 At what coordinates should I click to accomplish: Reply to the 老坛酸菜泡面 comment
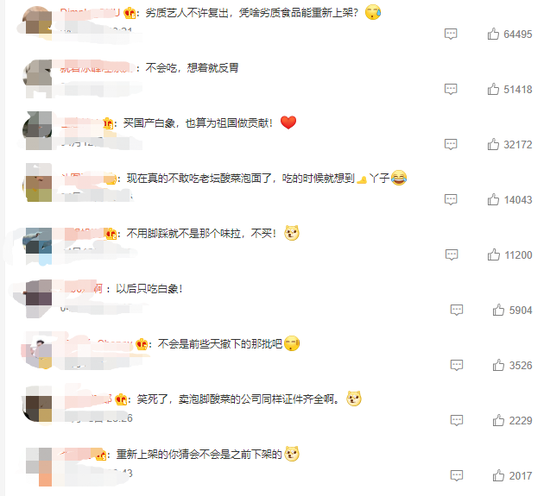(x=451, y=200)
